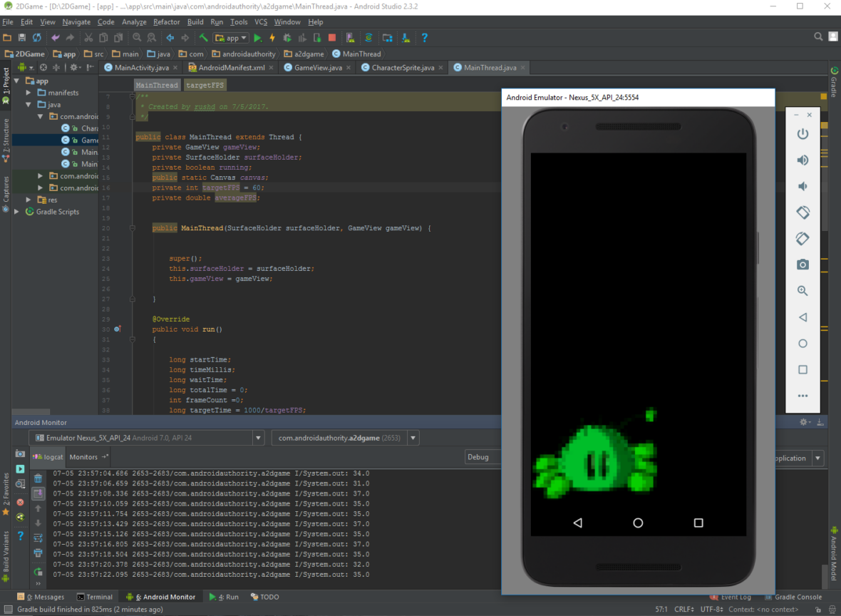This screenshot has height=616, width=841.
Task: Run the app with the green Run icon
Action: point(258,37)
